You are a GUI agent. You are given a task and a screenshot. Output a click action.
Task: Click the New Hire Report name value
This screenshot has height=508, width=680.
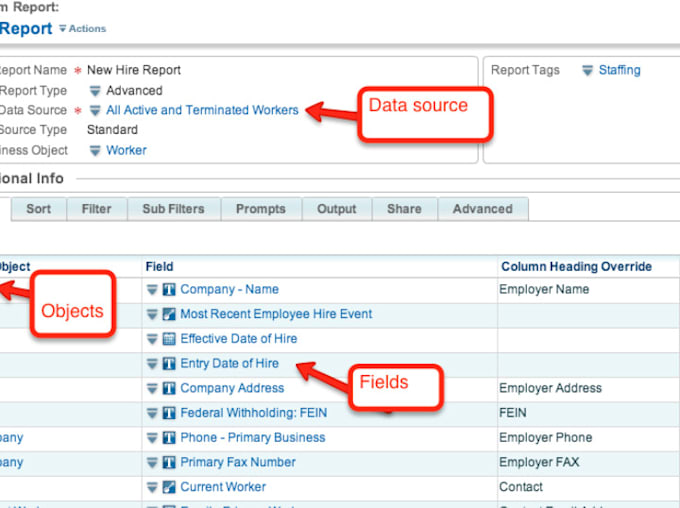click(134, 70)
